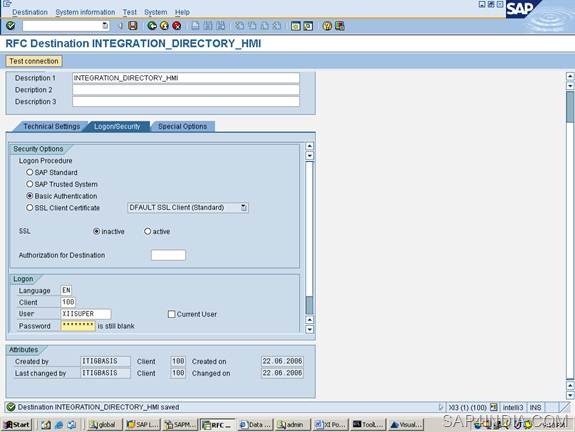Screen dimensions: 575x432
Task: Open the DFAULT SSL Client dropdown
Action: click(244, 208)
